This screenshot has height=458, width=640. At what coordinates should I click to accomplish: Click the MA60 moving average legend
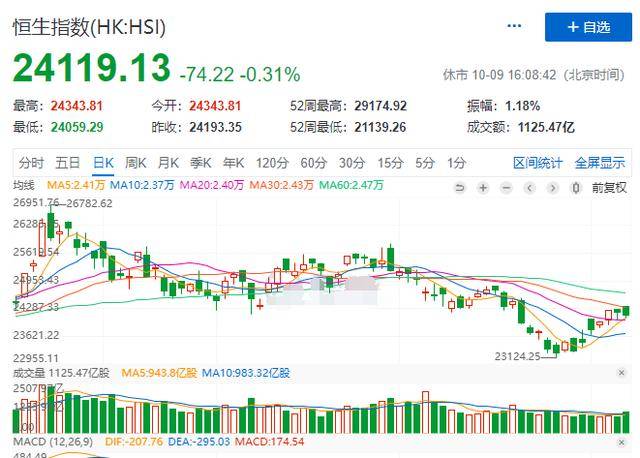[x=351, y=185]
